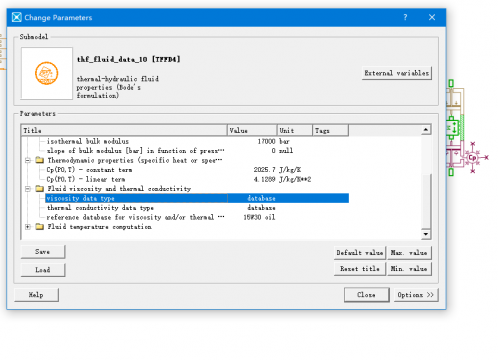498x360 pixels.
Task: Click the 15W30 oil database value
Action: coord(259,217)
